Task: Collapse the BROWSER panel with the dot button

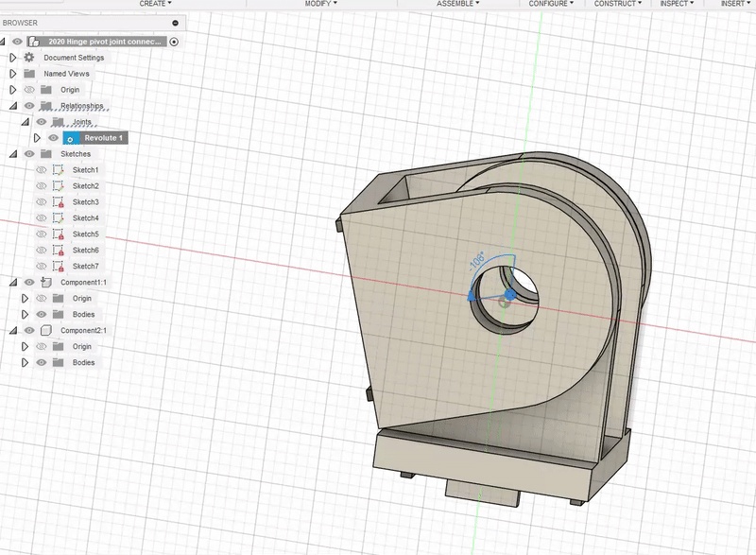Action: (175, 23)
